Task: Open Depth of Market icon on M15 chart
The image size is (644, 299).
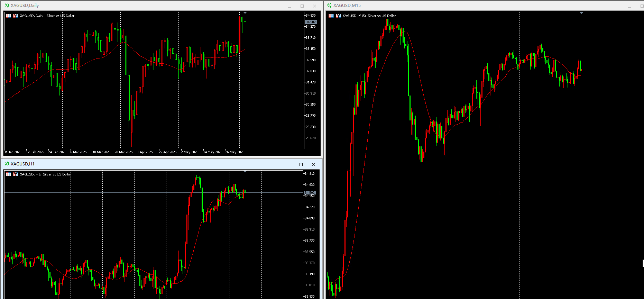Action: point(338,16)
